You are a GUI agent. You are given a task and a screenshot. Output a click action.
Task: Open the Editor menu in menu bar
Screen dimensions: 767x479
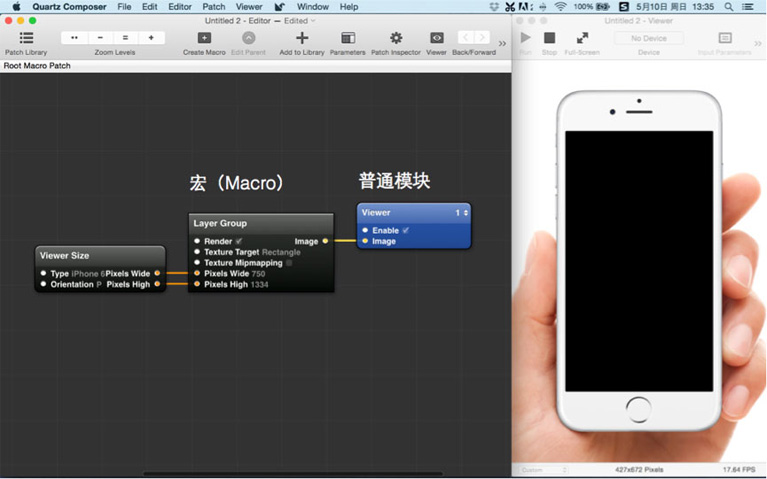pyautogui.click(x=180, y=7)
